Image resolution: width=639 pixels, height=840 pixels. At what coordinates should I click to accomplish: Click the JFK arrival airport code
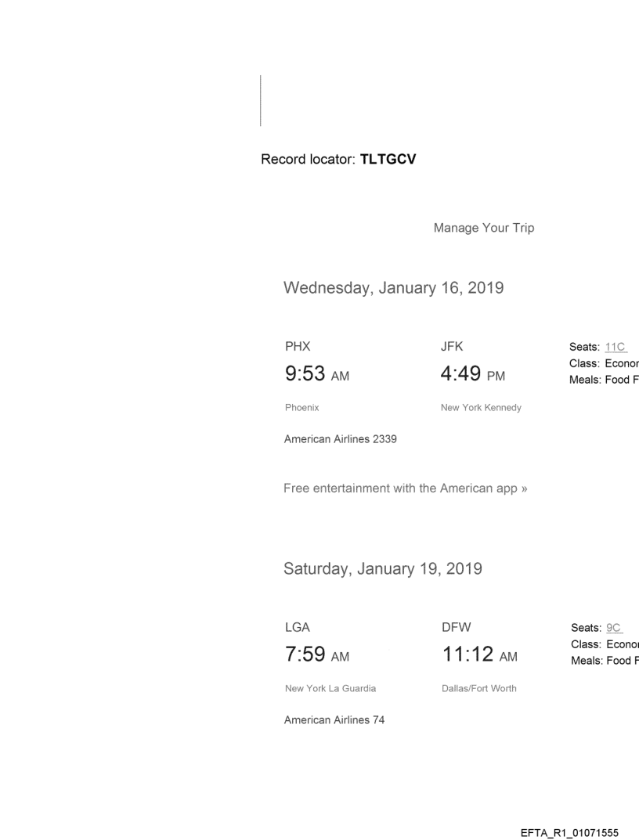pyautogui.click(x=453, y=345)
